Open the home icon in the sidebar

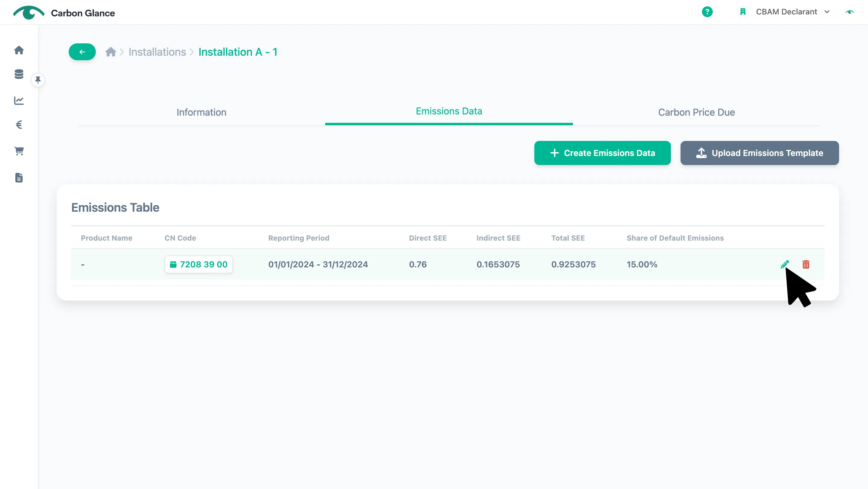pyautogui.click(x=19, y=50)
